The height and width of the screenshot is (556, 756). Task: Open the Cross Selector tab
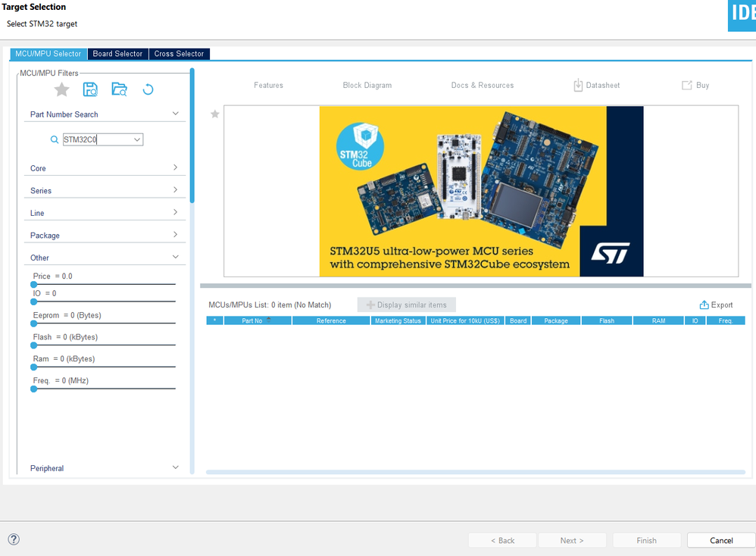180,54
